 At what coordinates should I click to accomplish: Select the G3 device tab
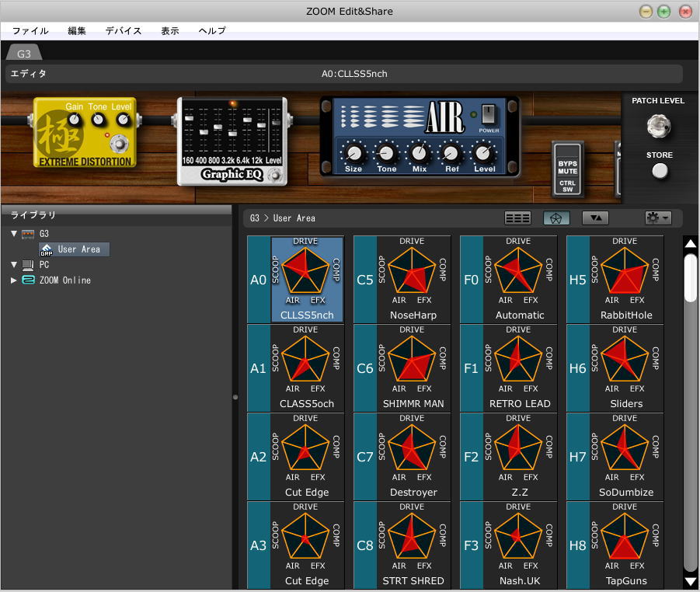(24, 53)
